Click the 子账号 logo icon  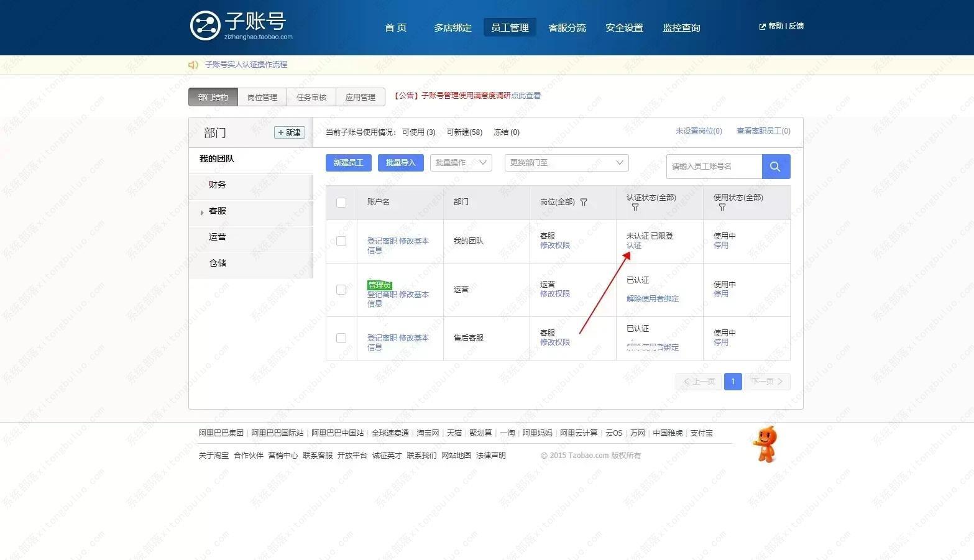pos(205,25)
